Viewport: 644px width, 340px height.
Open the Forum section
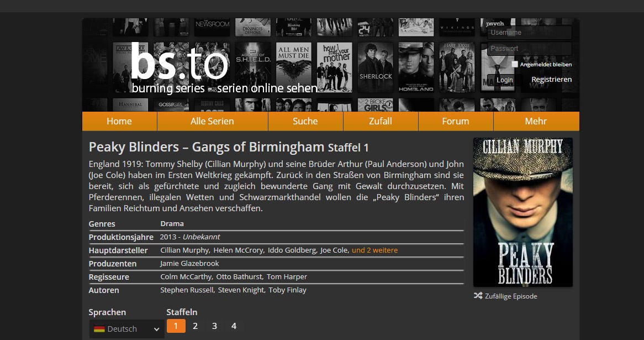456,121
